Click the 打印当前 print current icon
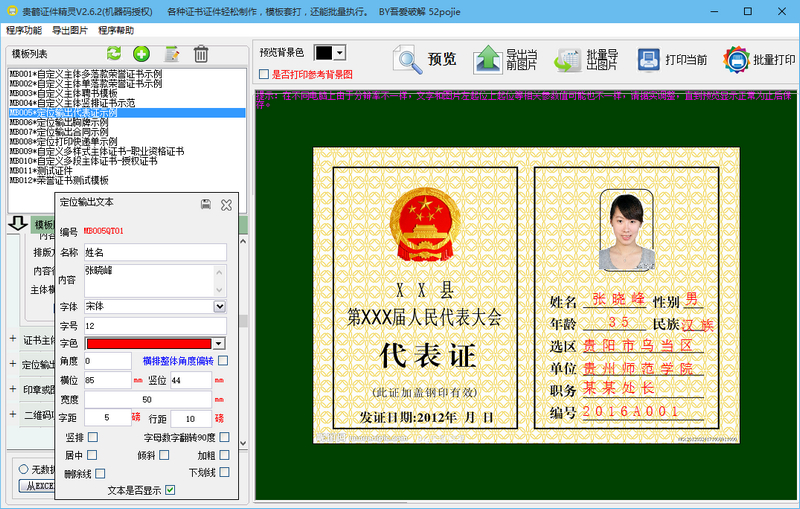 [x=650, y=59]
